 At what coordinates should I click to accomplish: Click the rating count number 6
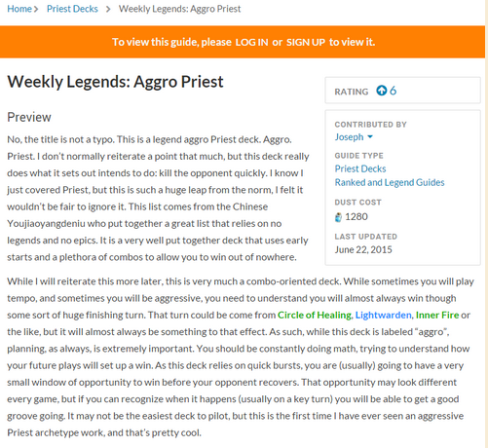pyautogui.click(x=393, y=91)
